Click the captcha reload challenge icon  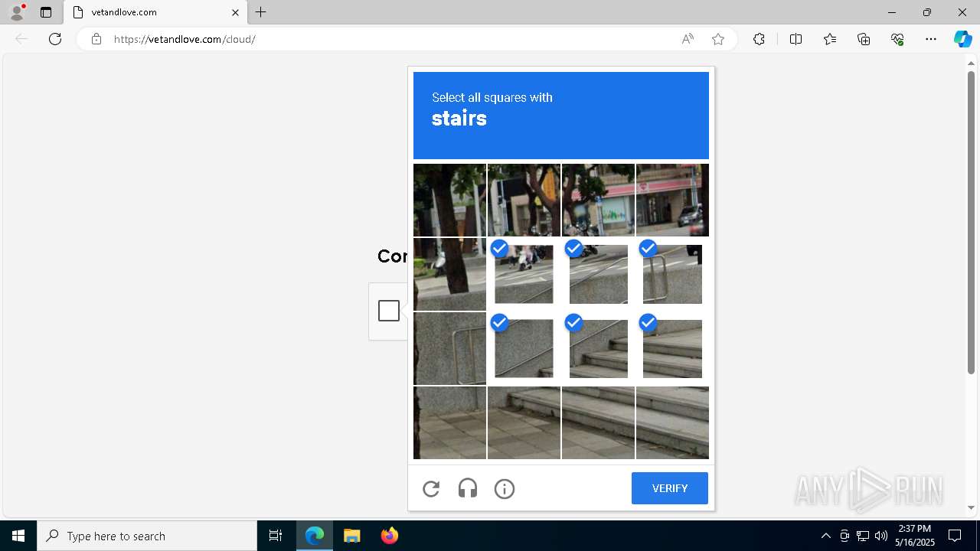click(431, 488)
